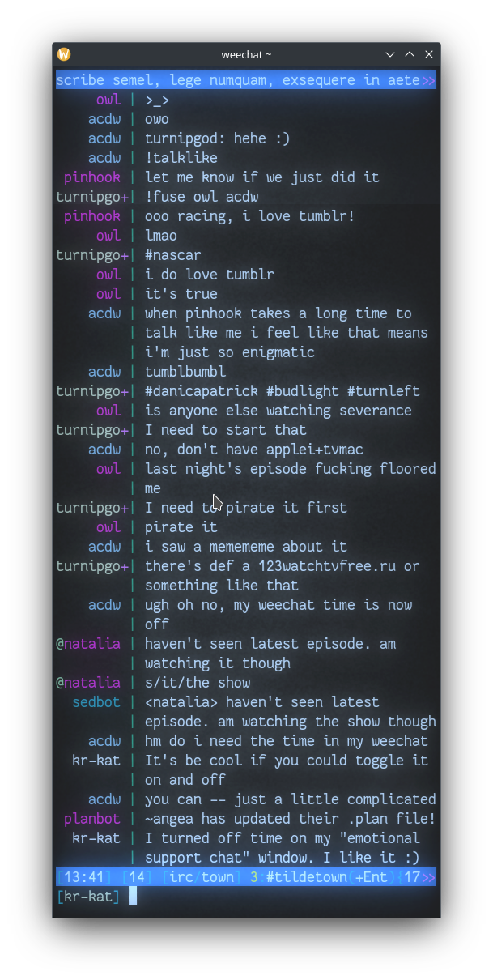This screenshot has height=980, width=493.
Task: Click pinhook's nick beside 'ooo racing' message
Action: tap(91, 216)
